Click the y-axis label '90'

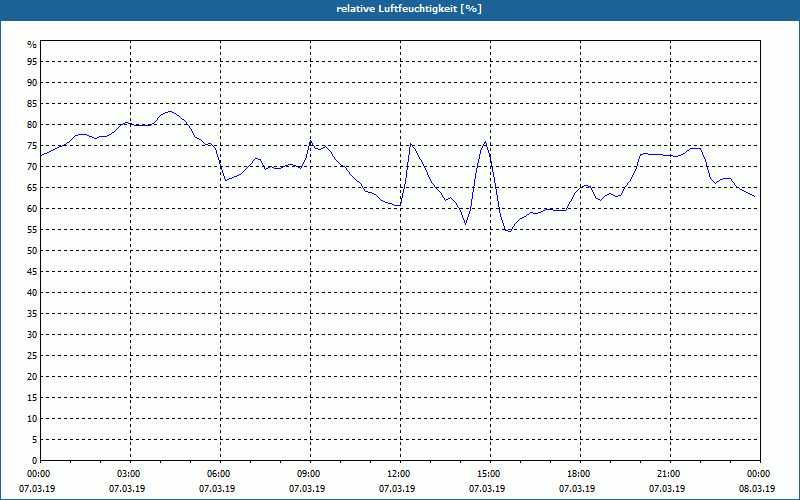tap(32, 83)
